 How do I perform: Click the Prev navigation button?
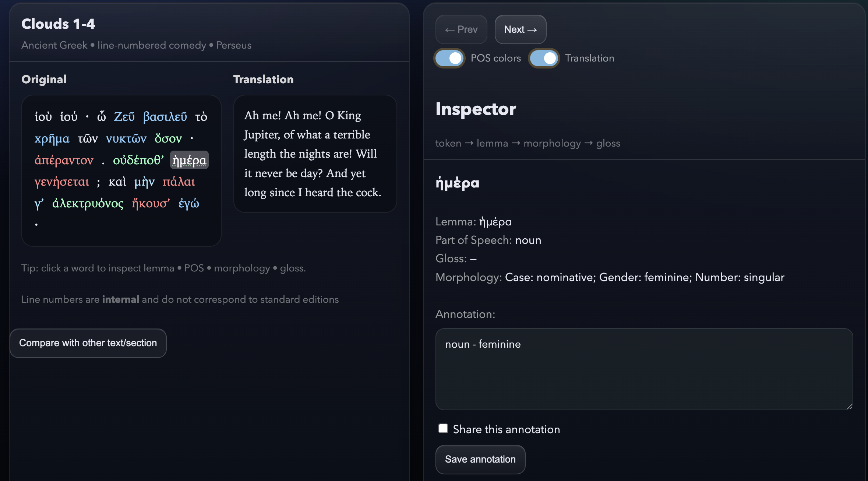point(461,29)
